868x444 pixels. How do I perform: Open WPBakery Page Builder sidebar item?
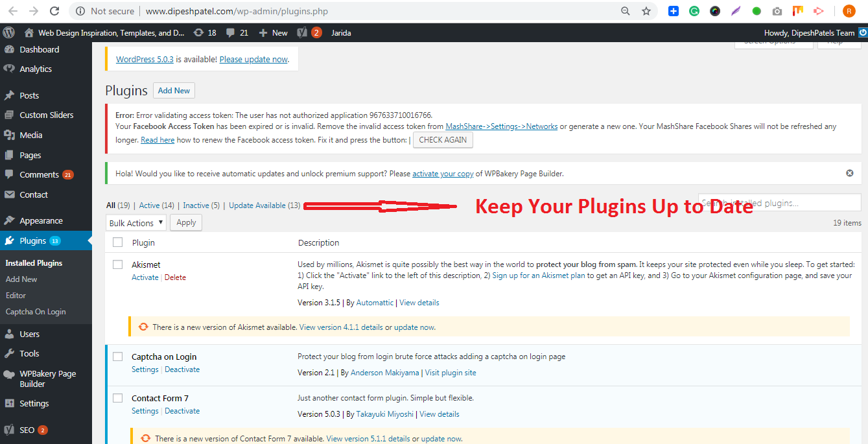[46, 379]
